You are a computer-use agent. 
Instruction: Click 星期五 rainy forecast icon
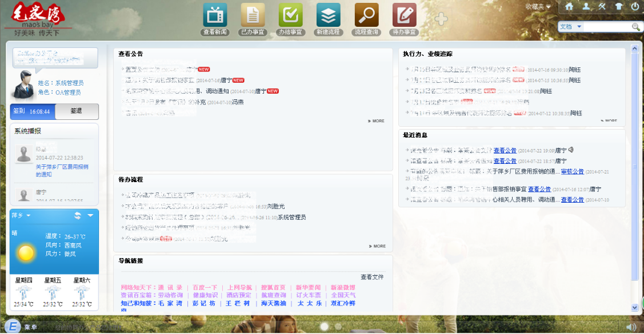coord(53,293)
